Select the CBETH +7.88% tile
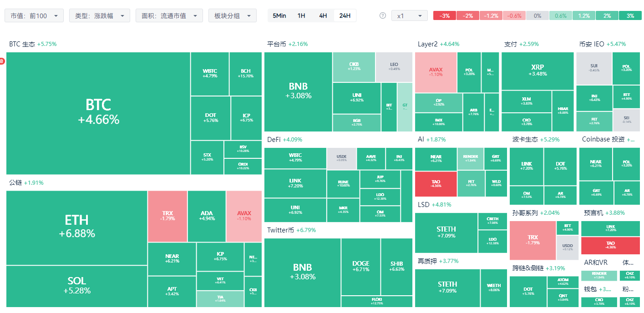This screenshot has width=644, height=313. click(x=492, y=221)
